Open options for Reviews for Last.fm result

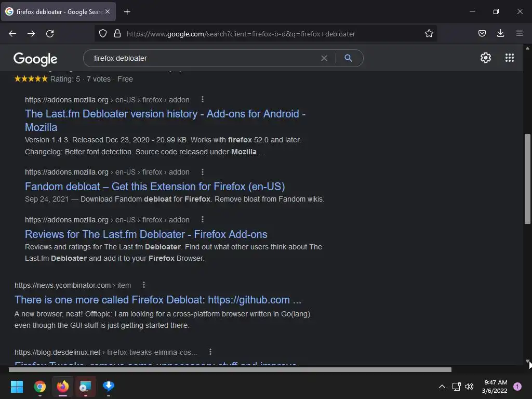[203, 220]
